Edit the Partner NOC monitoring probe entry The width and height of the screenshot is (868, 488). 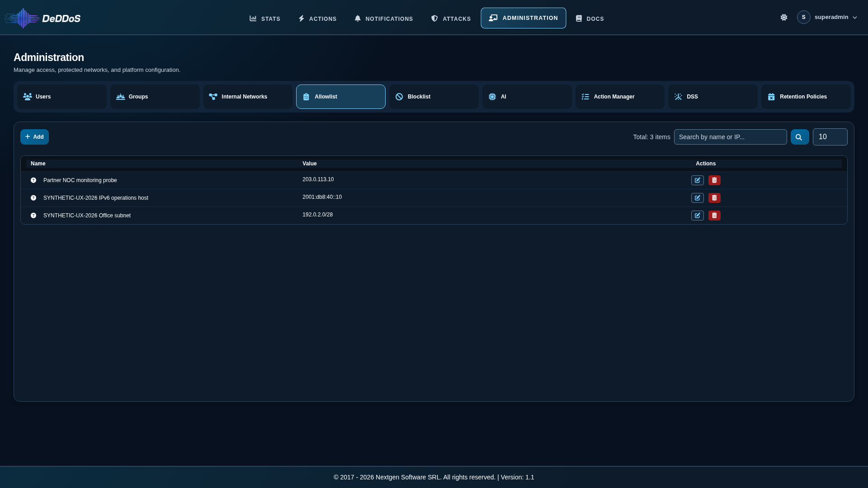697,180
